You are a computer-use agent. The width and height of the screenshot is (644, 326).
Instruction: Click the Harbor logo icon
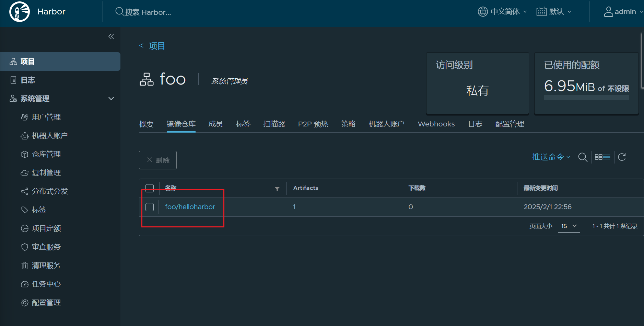pyautogui.click(x=20, y=12)
